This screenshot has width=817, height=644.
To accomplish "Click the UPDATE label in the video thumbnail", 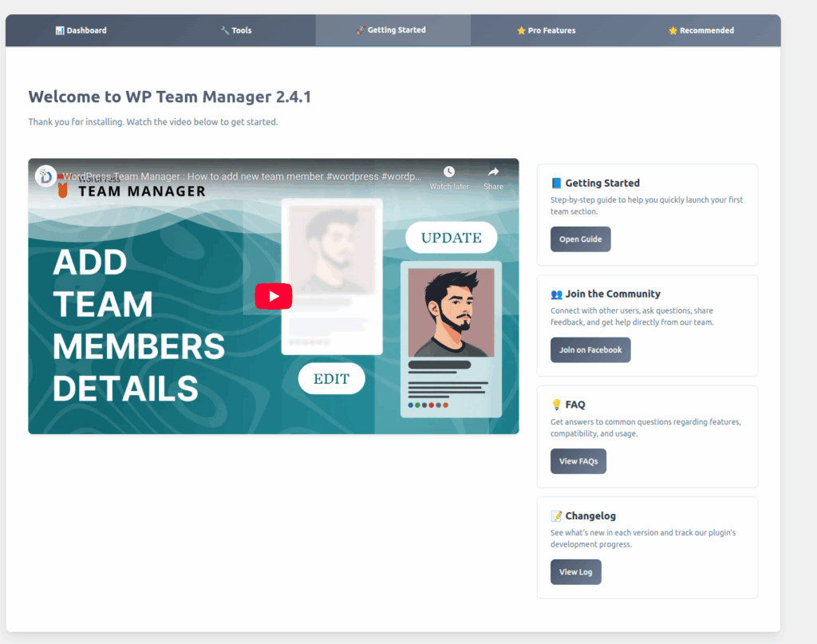I will pyautogui.click(x=451, y=238).
